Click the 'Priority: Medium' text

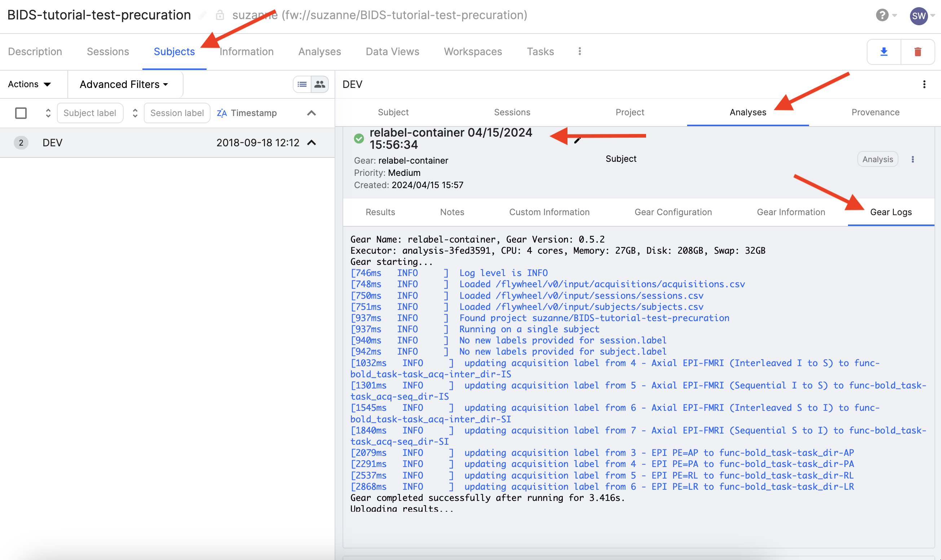click(387, 173)
